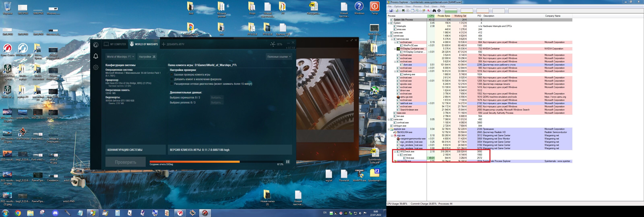Click the volume speaker tray icon
Screen dimensions: 644x217
click(360, 213)
